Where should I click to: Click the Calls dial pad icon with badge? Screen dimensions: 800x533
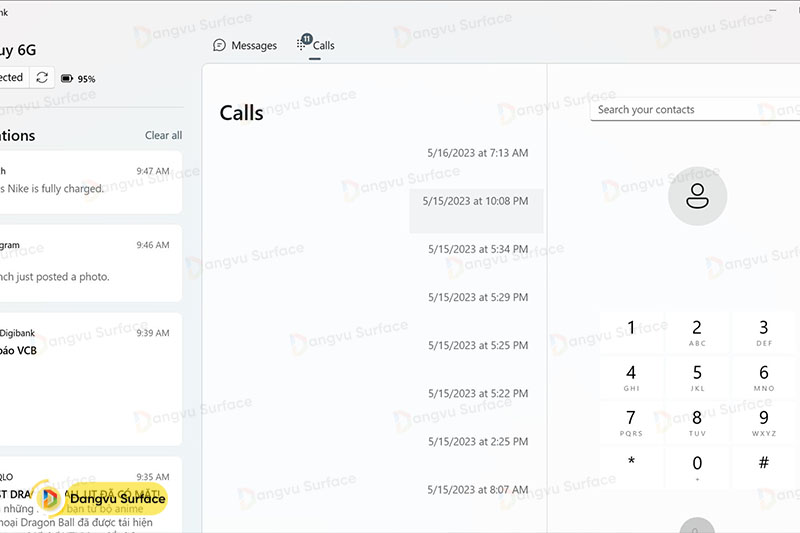[303, 44]
